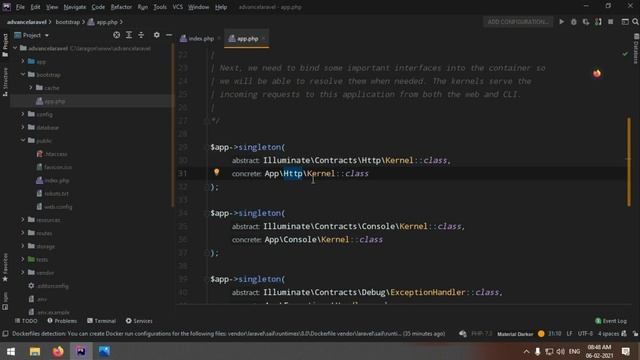640x360 pixels.
Task: Click the tool window toggle icon in status bar corner
Action: click(x=5, y=333)
